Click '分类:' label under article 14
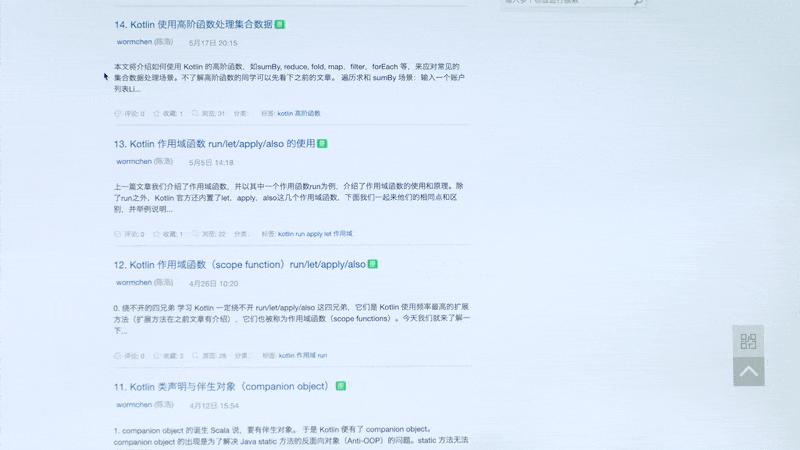Image resolution: width=800 pixels, height=450 pixels. click(x=240, y=113)
